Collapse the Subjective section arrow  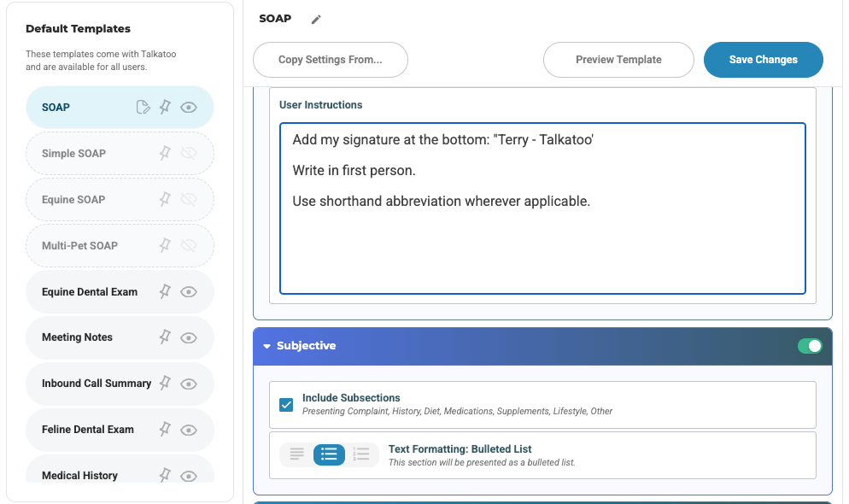pos(267,346)
